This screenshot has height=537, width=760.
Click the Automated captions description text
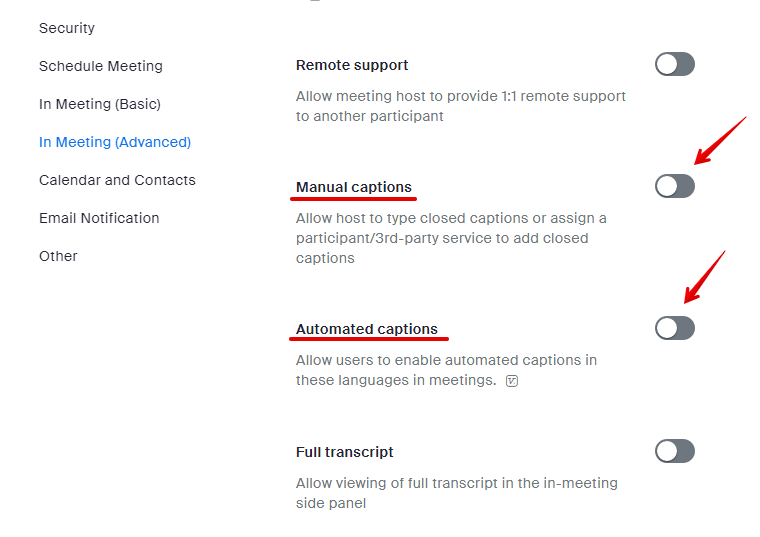445,370
